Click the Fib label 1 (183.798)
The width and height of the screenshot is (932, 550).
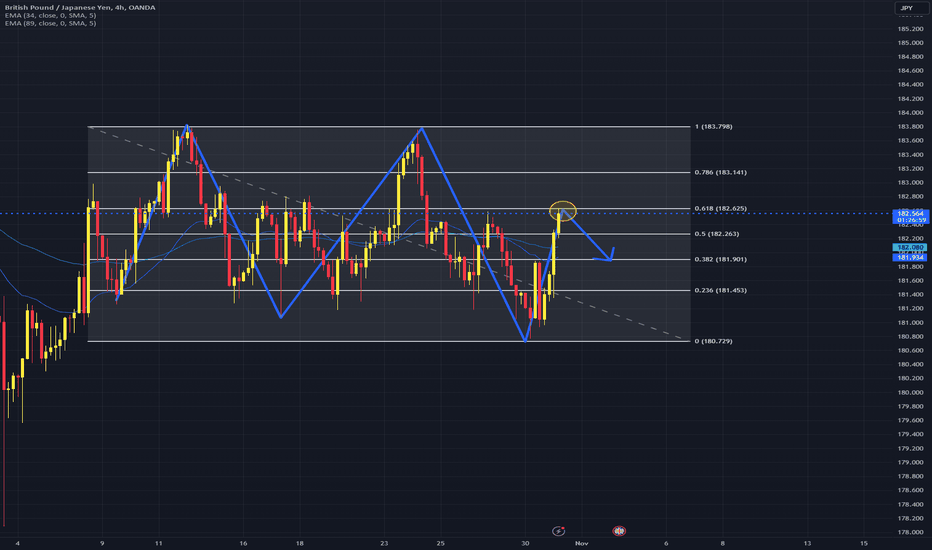tap(713, 127)
